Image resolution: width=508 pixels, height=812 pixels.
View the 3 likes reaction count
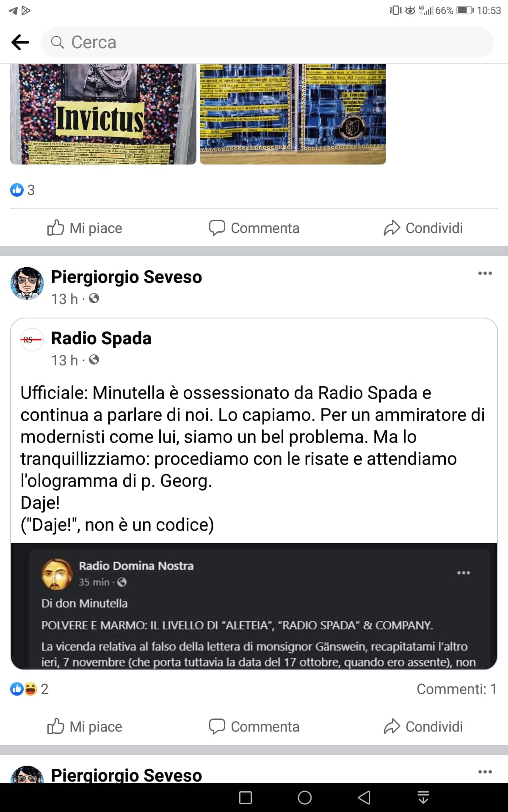22,190
